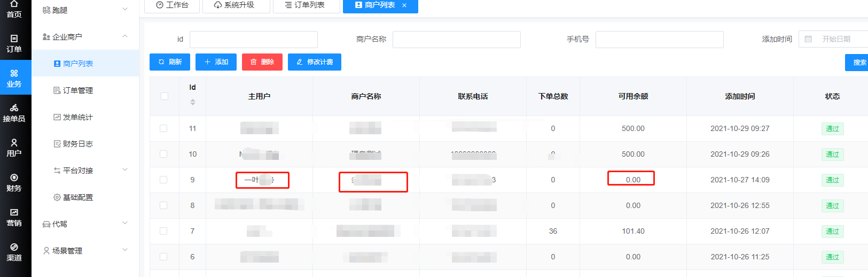Click the 可用余额 column header
Screen dimensions: 868x277
click(633, 96)
